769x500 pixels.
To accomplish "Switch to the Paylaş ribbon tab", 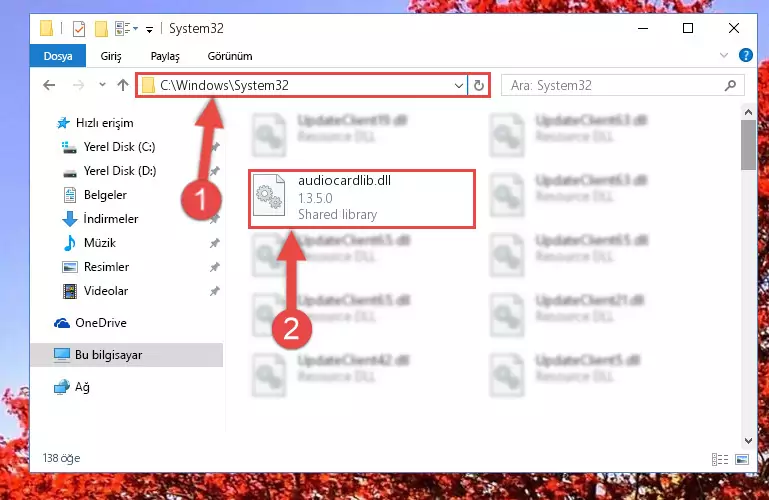I will tap(165, 56).
